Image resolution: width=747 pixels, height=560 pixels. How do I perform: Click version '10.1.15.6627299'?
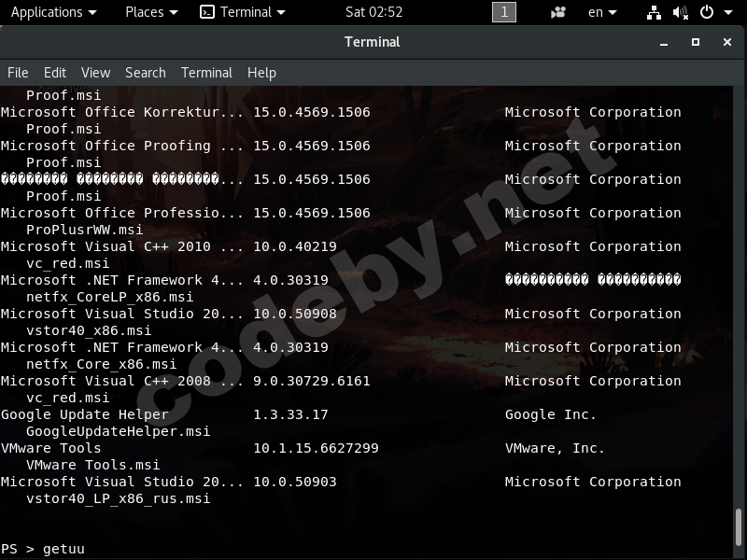316,448
